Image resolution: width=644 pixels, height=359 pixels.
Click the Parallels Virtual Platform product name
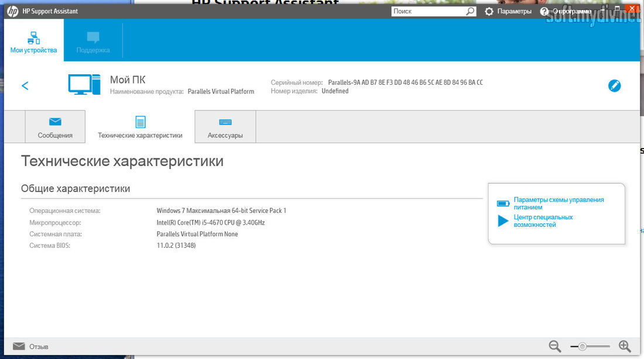pyautogui.click(x=221, y=91)
